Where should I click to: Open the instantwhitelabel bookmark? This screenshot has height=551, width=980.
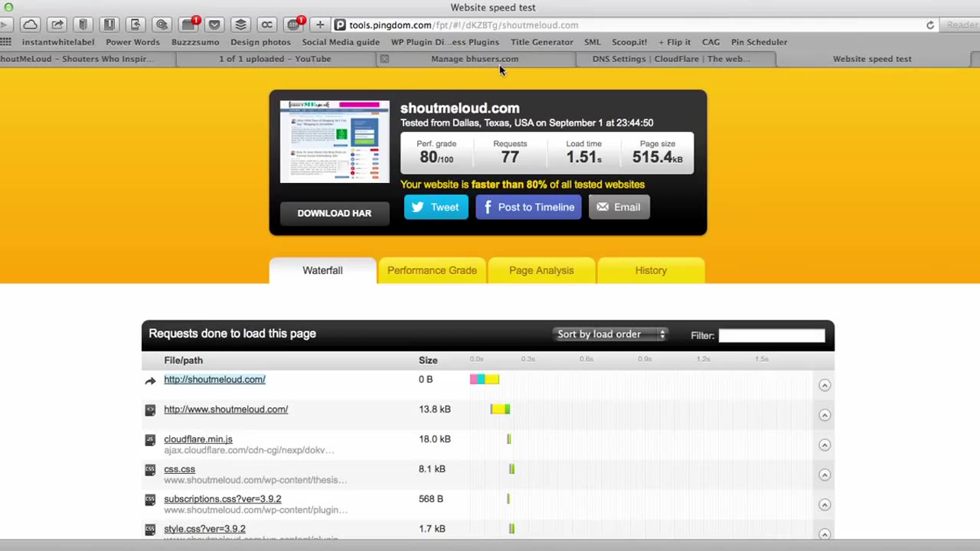(58, 42)
